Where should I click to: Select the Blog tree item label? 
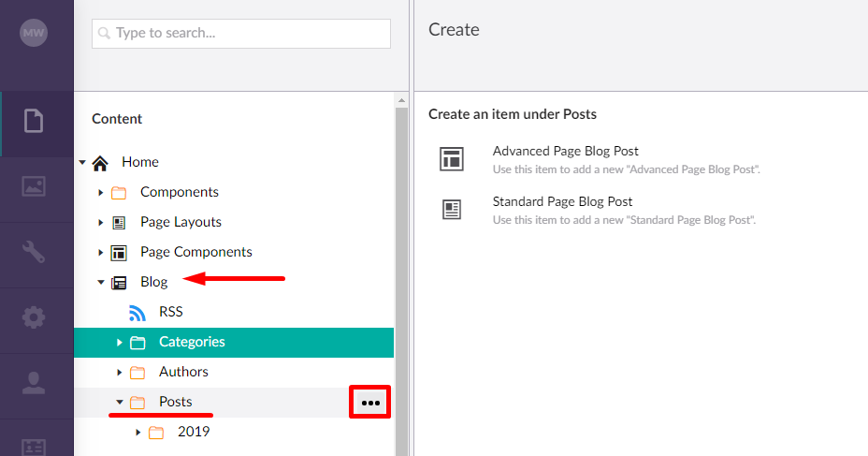click(x=154, y=282)
